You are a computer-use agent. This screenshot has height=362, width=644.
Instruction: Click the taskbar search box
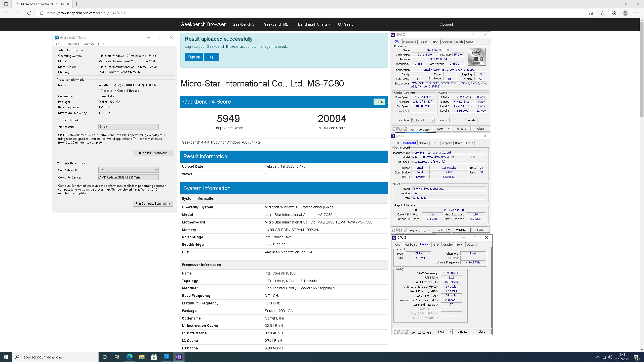pos(55,357)
